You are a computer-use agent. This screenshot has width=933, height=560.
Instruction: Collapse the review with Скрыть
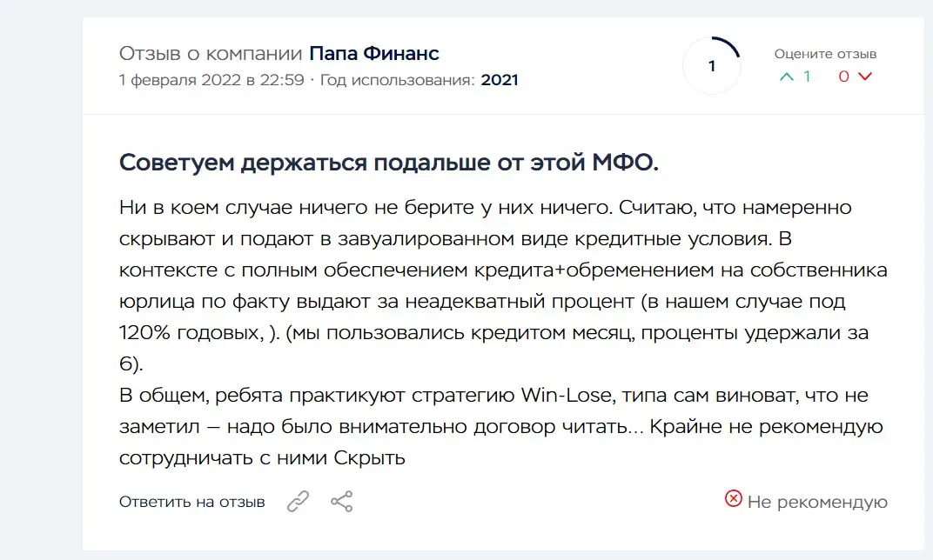click(x=369, y=457)
